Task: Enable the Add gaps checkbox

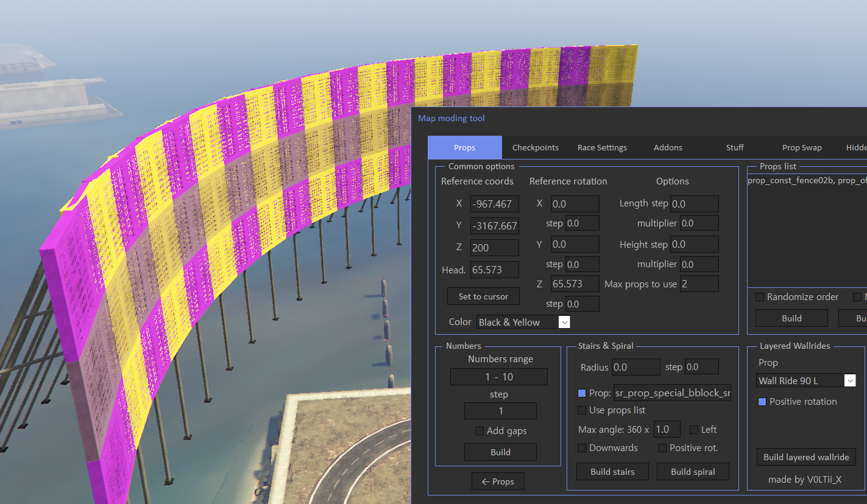Action: 480,431
